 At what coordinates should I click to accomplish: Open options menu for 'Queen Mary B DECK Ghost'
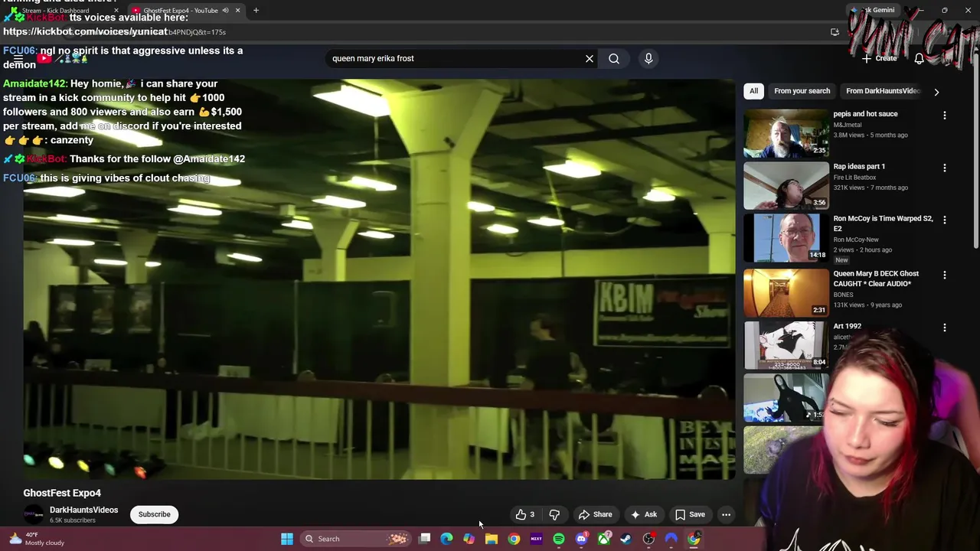(945, 275)
